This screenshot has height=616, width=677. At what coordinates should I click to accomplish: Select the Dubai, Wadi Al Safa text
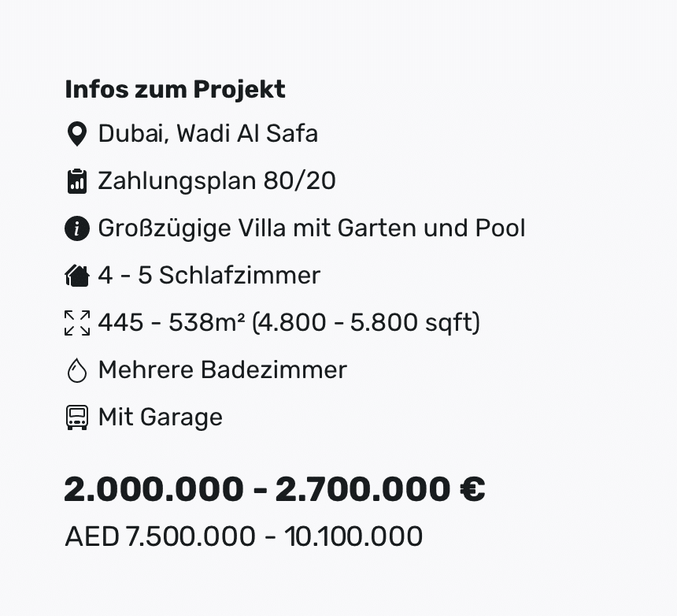pyautogui.click(x=208, y=133)
